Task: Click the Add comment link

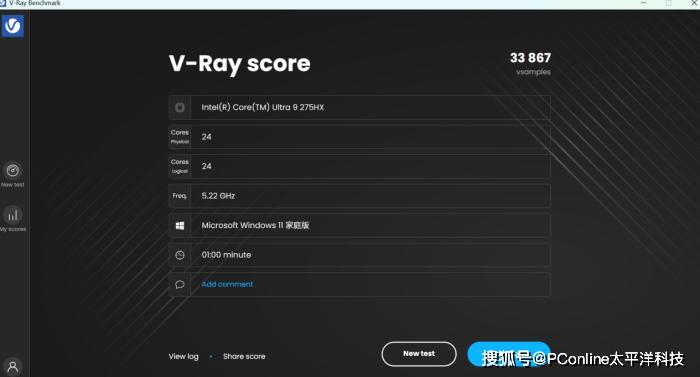Action: point(227,284)
